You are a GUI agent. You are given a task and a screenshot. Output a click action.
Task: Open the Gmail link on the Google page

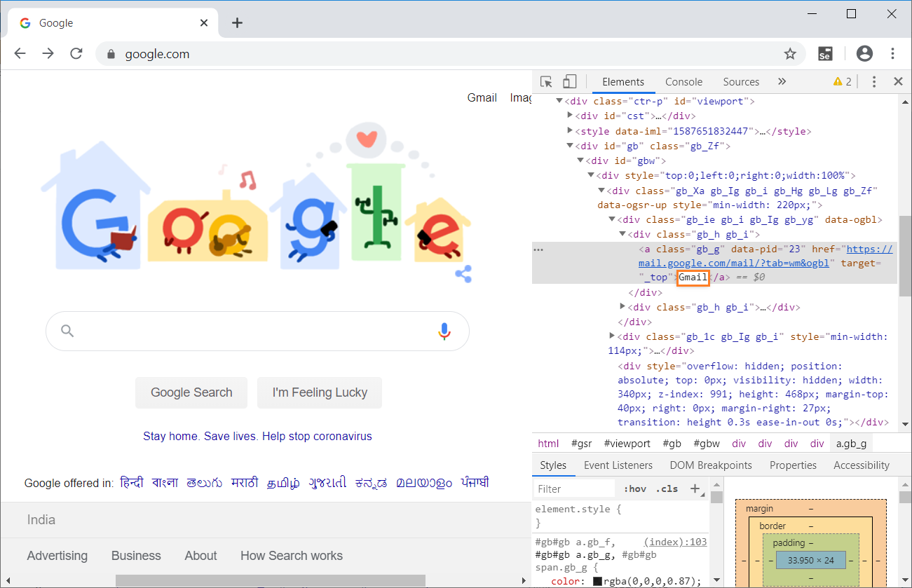click(482, 97)
